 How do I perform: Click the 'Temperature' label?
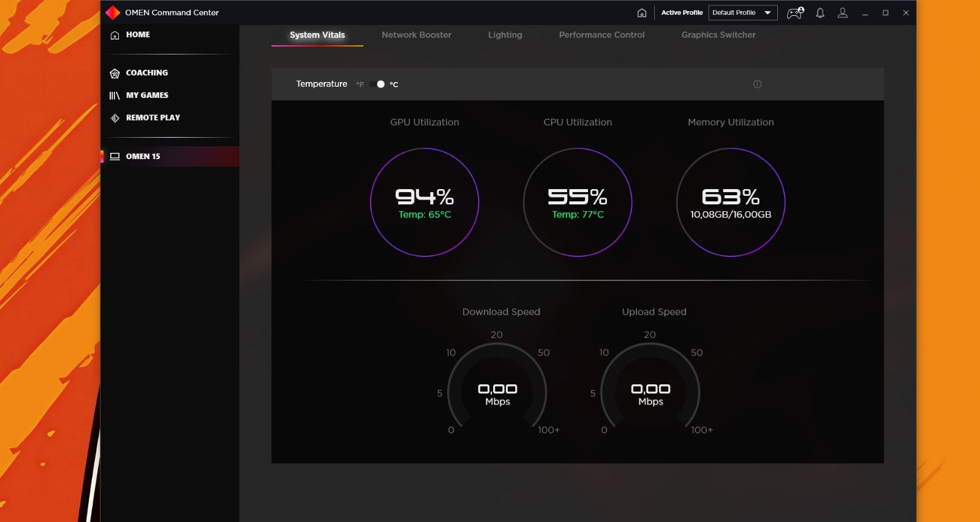tap(322, 84)
